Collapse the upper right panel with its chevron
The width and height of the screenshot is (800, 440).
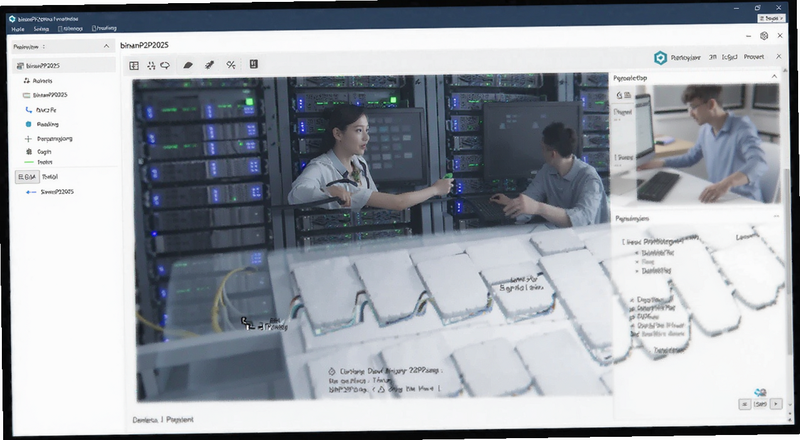tap(774, 76)
